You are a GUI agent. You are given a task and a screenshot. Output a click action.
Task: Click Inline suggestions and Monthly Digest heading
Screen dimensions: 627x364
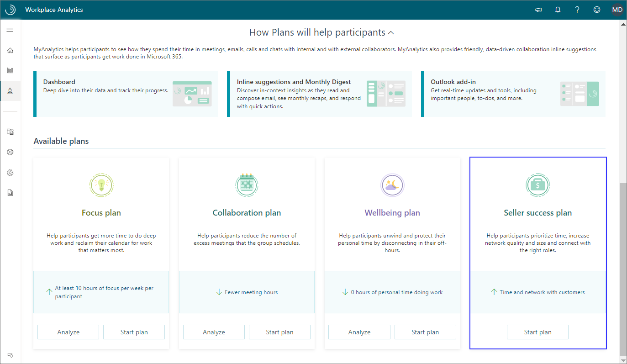tap(294, 82)
